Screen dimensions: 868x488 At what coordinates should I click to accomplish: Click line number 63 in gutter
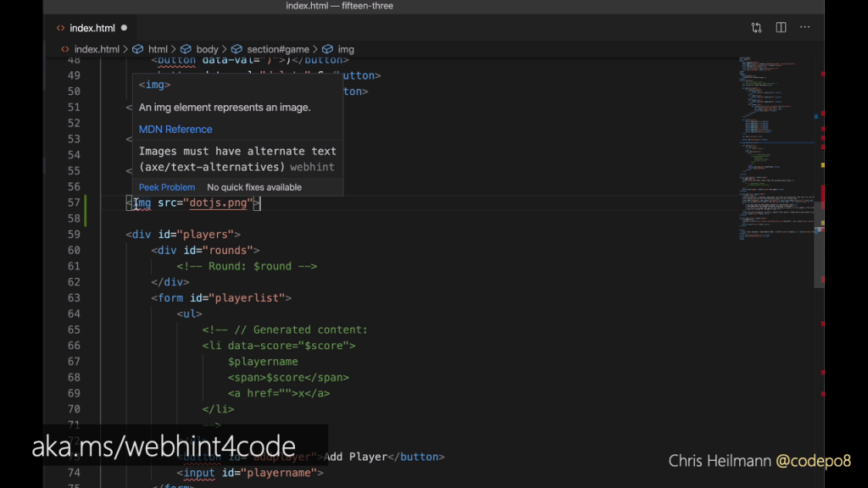74,297
